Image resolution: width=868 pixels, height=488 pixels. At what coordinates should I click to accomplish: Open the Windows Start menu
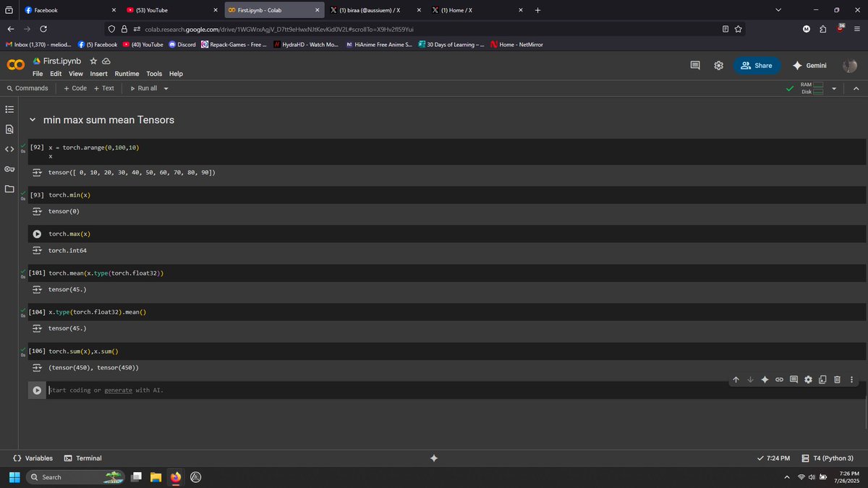(14, 477)
